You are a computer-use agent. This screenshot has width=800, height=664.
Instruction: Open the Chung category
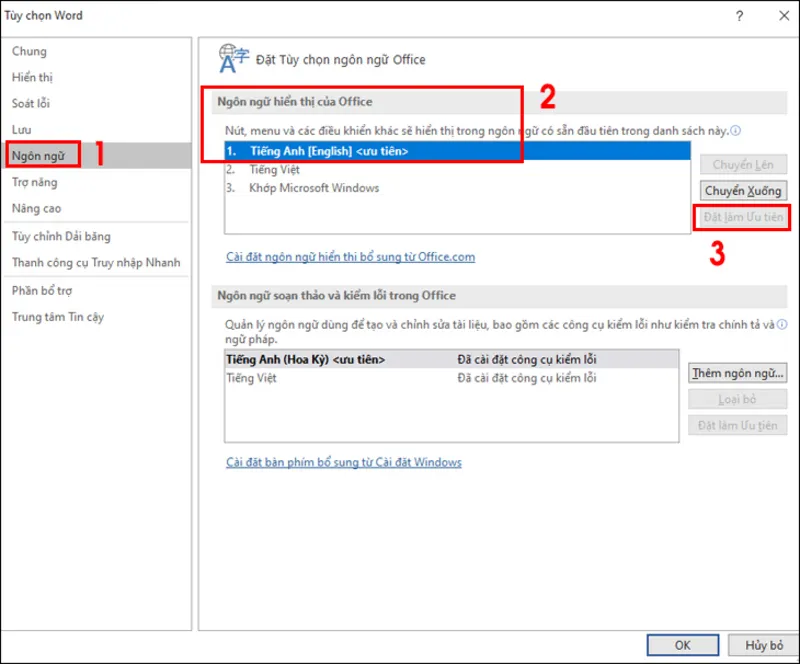29,52
